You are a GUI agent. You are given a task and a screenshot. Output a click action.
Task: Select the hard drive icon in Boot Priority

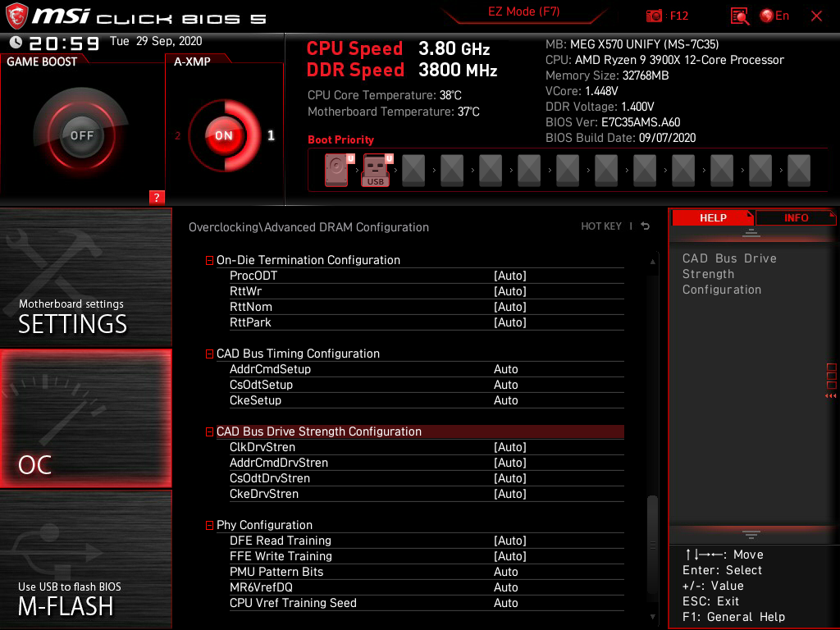(336, 170)
